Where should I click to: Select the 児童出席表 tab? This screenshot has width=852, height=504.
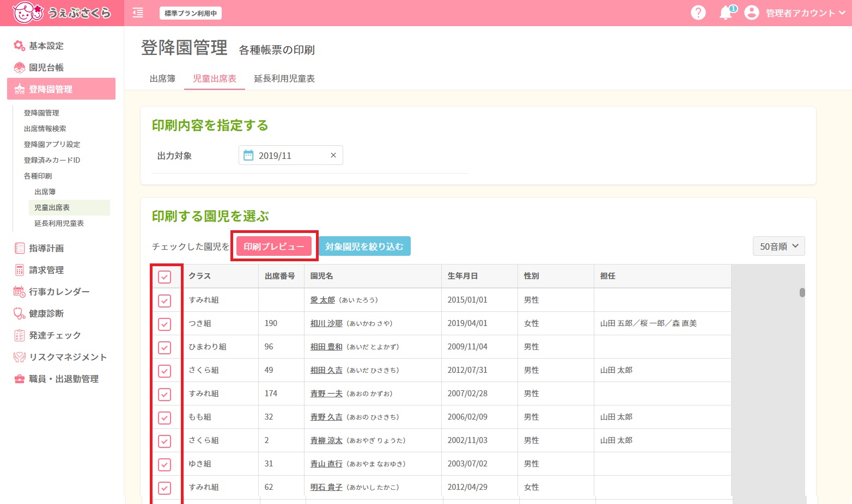(215, 78)
